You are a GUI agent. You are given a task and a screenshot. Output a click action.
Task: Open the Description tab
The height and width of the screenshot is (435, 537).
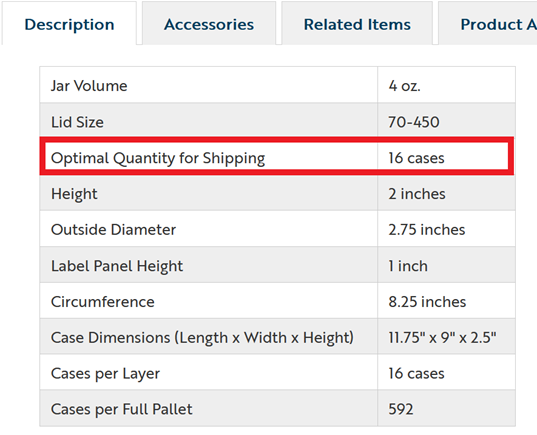tap(69, 24)
